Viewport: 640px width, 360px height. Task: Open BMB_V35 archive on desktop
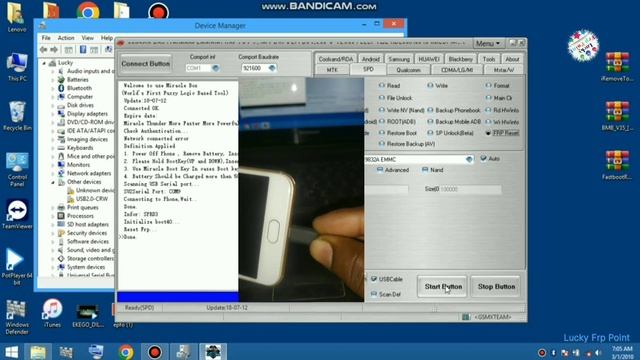click(617, 116)
